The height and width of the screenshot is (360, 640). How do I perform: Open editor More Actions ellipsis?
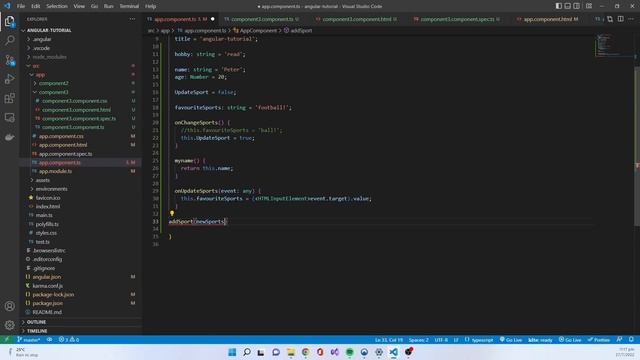(x=631, y=19)
